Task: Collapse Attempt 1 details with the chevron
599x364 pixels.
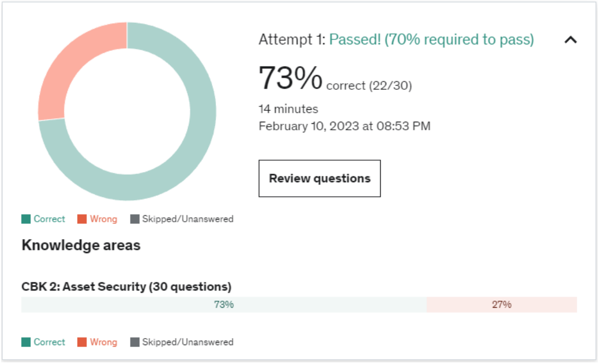Action: click(x=570, y=39)
